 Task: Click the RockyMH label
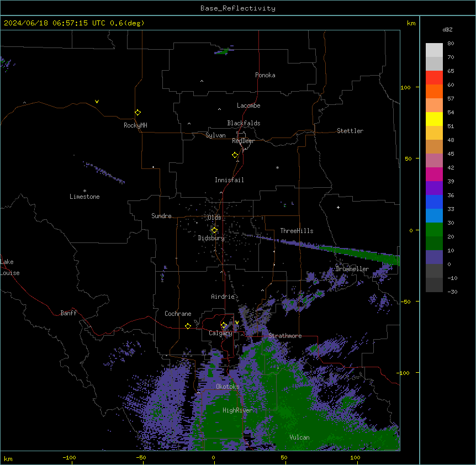pos(135,125)
